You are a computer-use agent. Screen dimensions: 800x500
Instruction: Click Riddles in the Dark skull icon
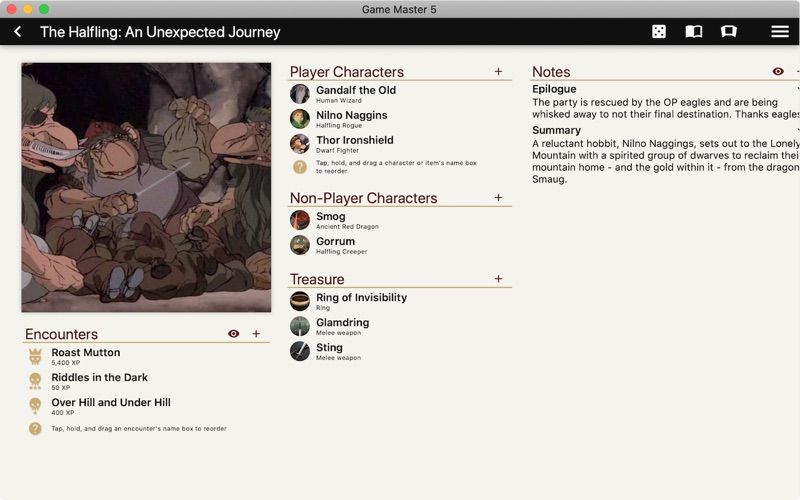click(35, 381)
